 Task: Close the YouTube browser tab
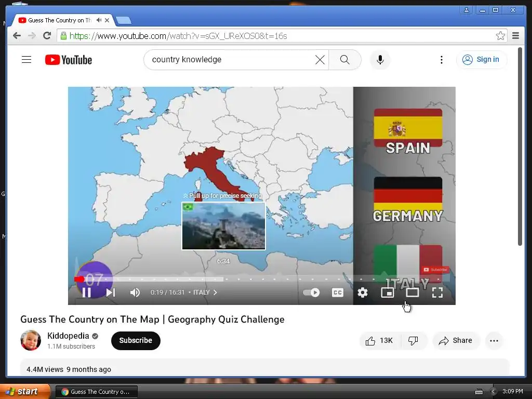coord(107,20)
